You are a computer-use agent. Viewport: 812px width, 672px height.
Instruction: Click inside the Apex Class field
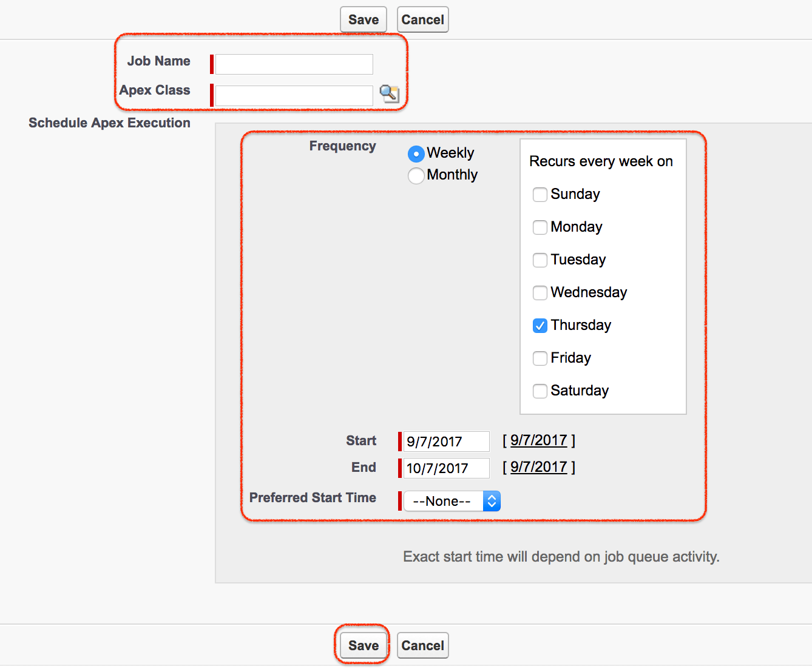pyautogui.click(x=293, y=95)
